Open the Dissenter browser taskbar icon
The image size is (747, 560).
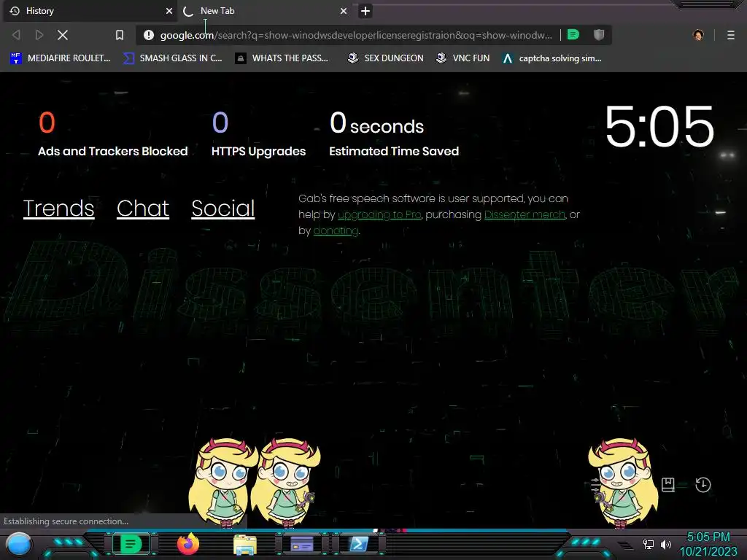coord(131,544)
